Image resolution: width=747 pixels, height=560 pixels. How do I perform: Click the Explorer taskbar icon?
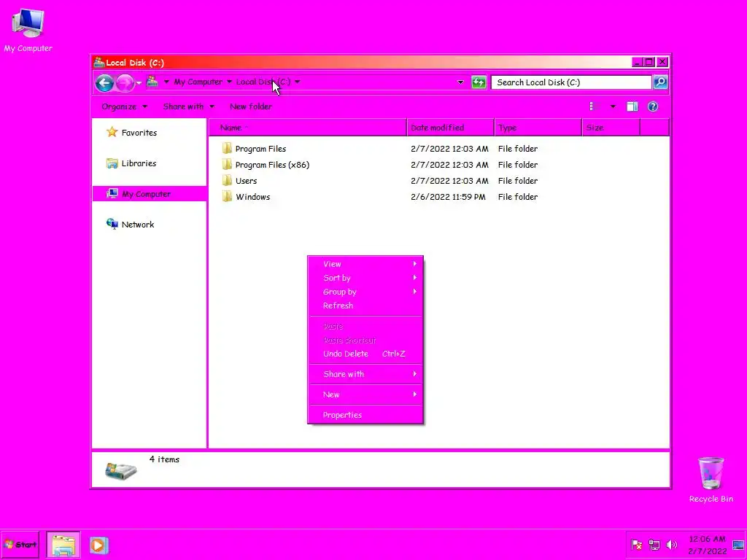pos(63,545)
